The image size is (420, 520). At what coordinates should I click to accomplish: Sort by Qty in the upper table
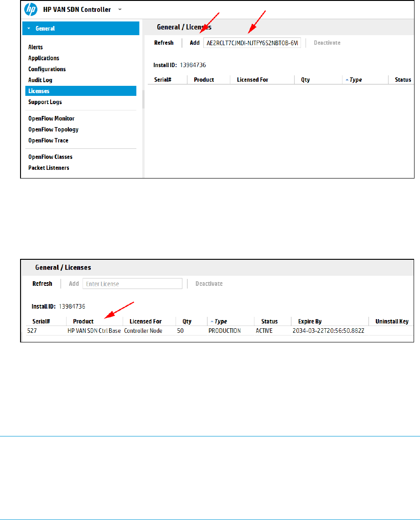click(306, 79)
